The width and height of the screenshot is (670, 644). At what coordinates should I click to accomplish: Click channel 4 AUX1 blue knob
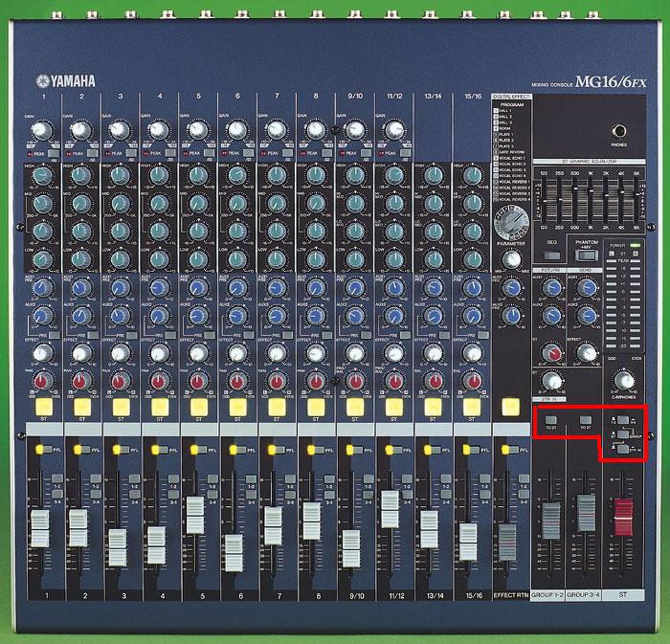click(x=159, y=287)
